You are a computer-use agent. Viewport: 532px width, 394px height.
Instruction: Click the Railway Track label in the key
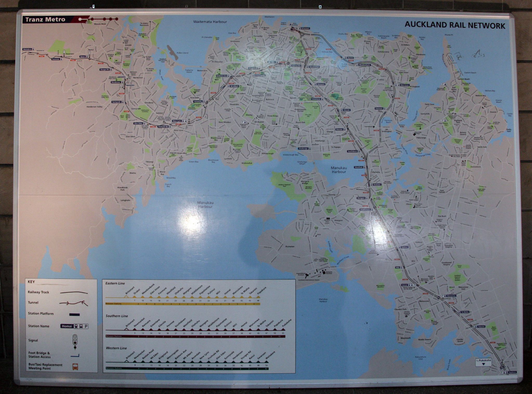click(x=38, y=292)
